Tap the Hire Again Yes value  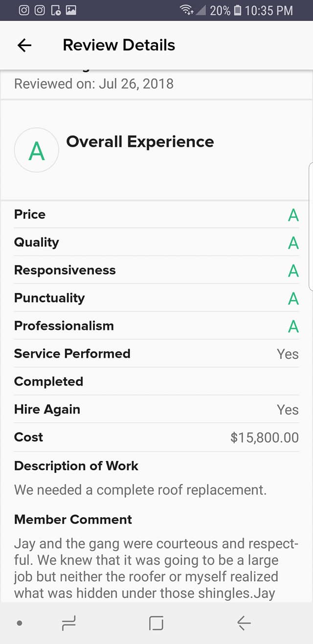coord(288,409)
